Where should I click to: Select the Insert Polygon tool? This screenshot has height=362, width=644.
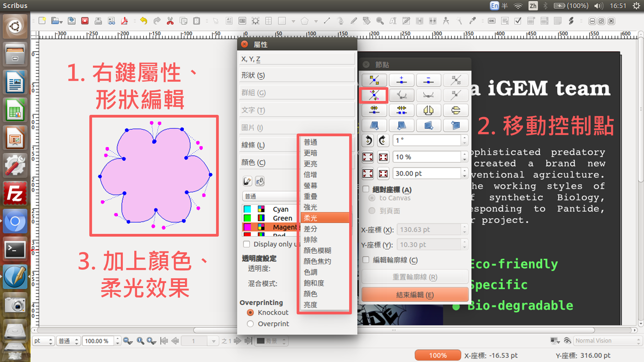[x=304, y=21]
